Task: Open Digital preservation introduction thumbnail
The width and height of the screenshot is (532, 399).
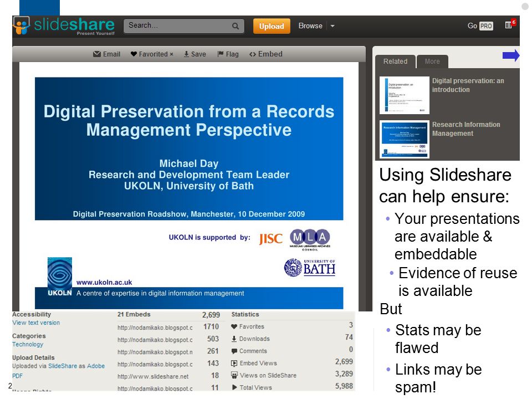Action: (x=405, y=95)
